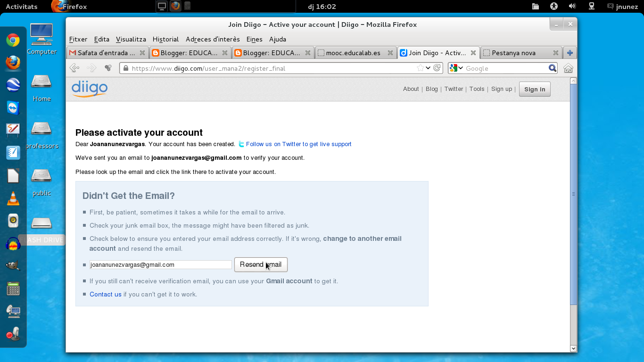Open the Twitter link in header

[454, 89]
